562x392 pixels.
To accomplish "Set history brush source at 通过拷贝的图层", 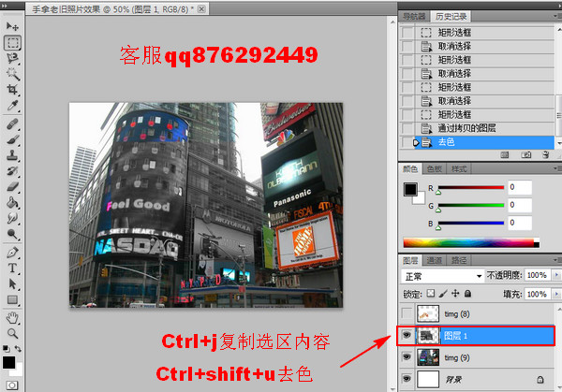I will (407, 128).
